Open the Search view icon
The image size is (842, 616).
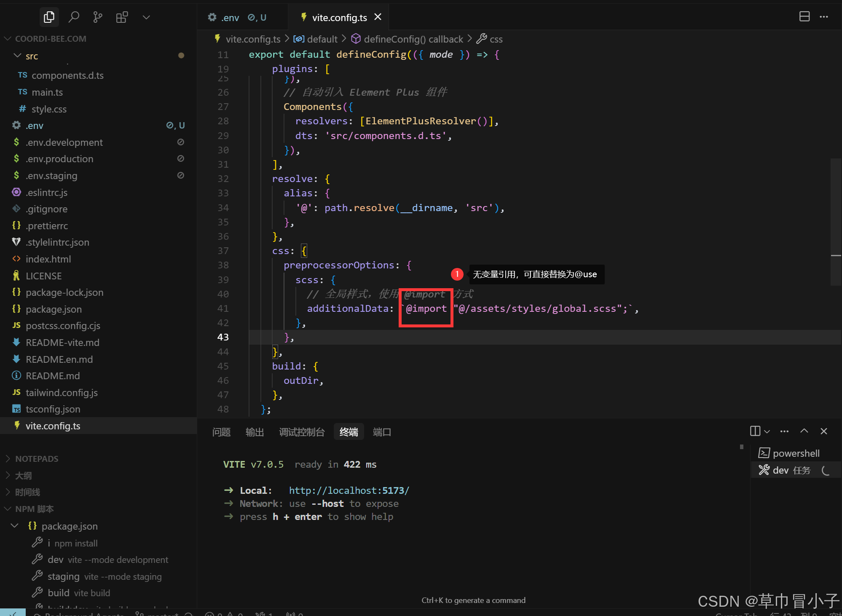click(74, 17)
